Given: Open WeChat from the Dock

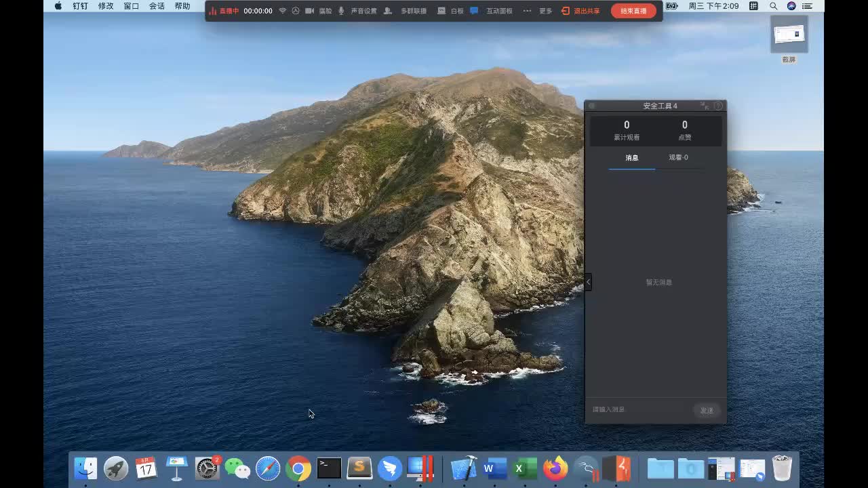Looking at the screenshot, I should [x=237, y=468].
